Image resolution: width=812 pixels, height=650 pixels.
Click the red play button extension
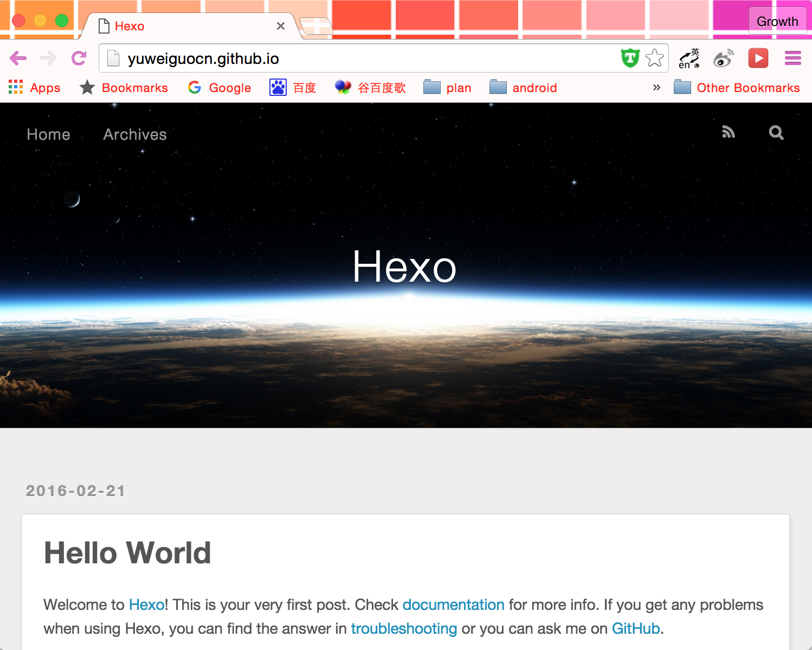pyautogui.click(x=758, y=58)
